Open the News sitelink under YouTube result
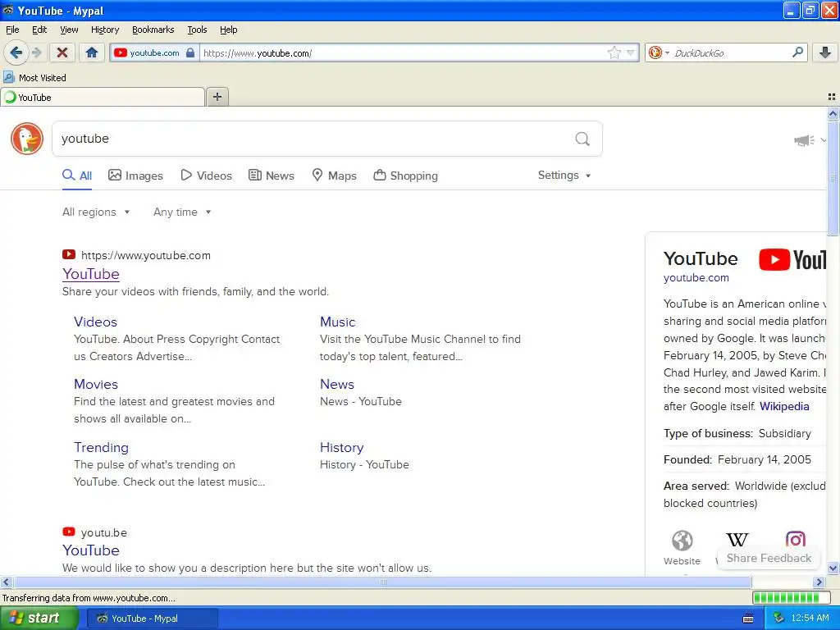The image size is (840, 630). pos(337,384)
